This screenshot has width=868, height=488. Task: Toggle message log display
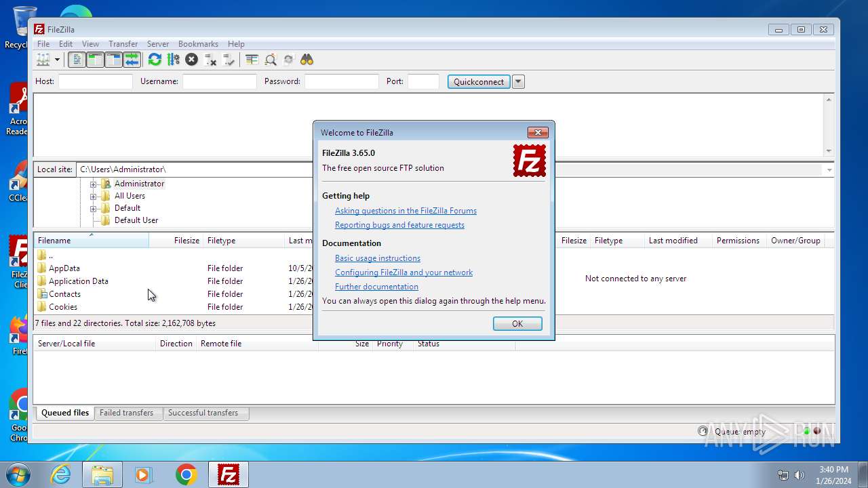[x=77, y=60]
